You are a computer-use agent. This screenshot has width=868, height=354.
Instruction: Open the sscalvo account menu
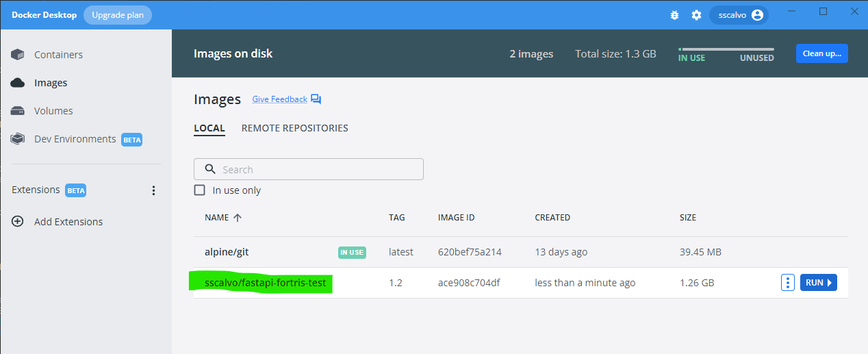739,15
